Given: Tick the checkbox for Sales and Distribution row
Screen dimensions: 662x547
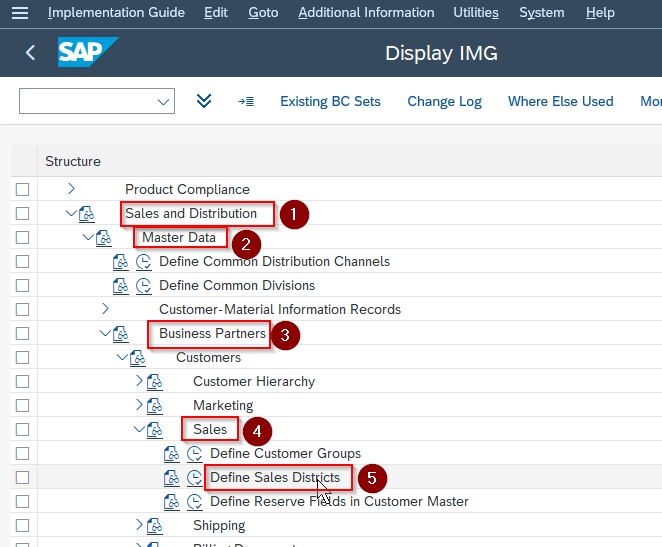Looking at the screenshot, I should (x=22, y=214).
